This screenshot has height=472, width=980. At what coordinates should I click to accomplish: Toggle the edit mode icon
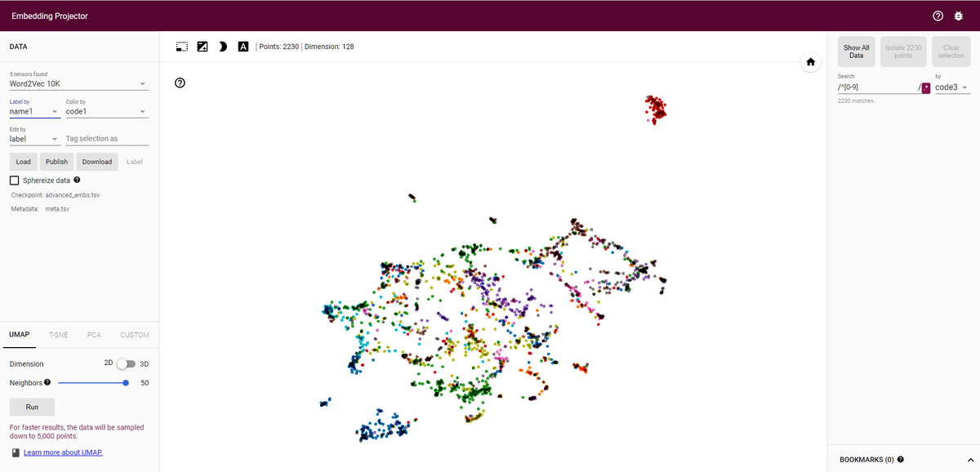click(x=203, y=47)
